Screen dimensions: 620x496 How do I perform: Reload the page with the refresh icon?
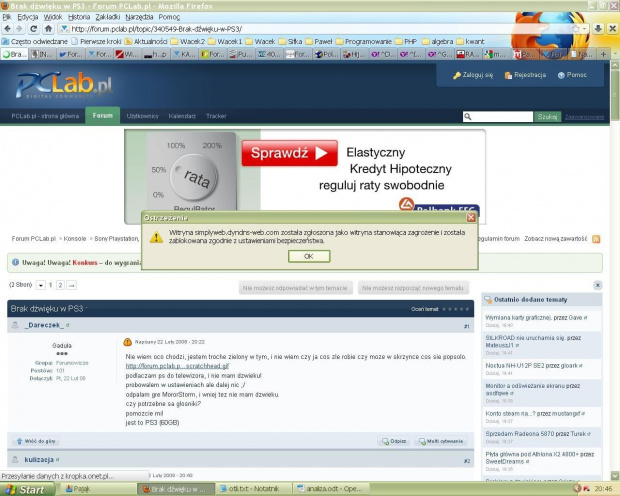pyautogui.click(x=34, y=28)
